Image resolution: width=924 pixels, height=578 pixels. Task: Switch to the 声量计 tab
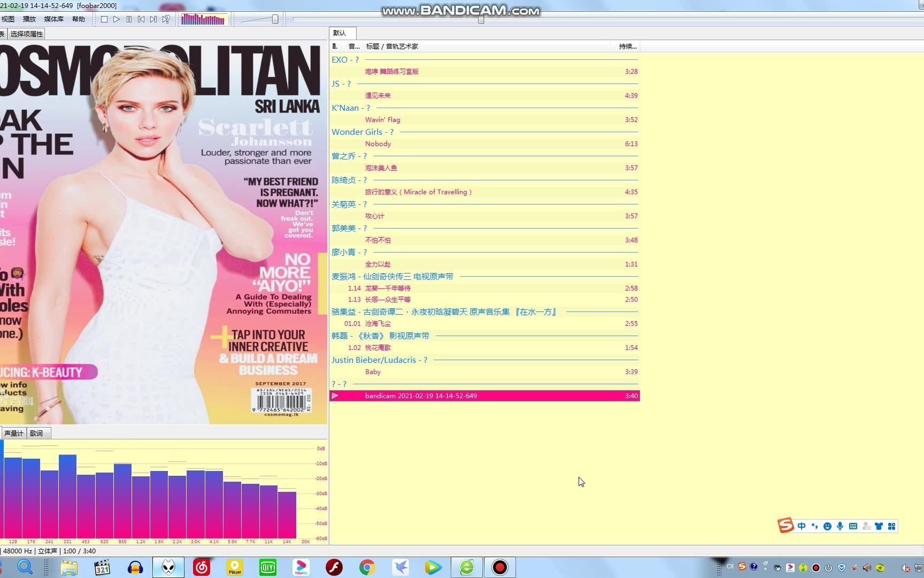(x=14, y=433)
